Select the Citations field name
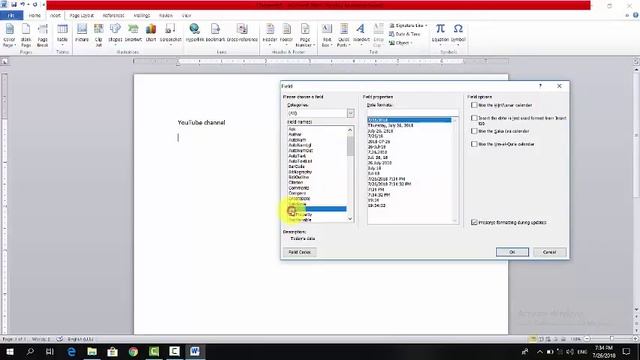The image size is (640, 360). (x=296, y=182)
